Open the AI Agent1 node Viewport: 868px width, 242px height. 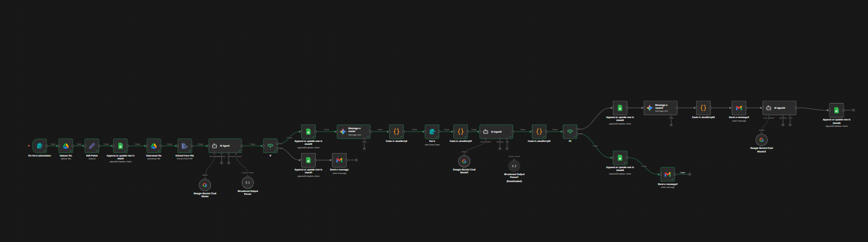[496, 131]
